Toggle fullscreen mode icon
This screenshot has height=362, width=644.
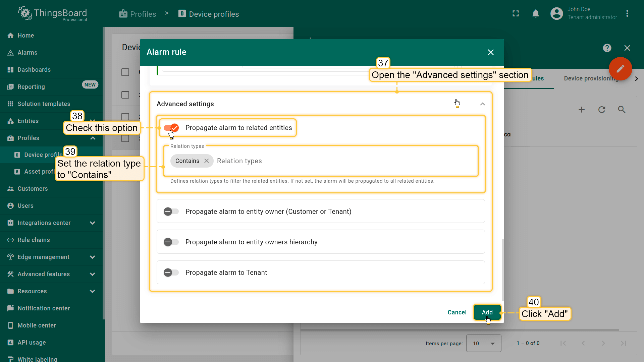click(x=516, y=14)
